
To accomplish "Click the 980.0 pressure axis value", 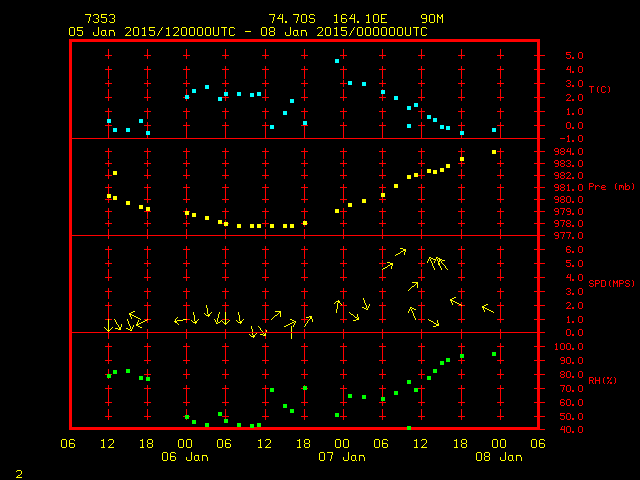I will pos(569,200).
